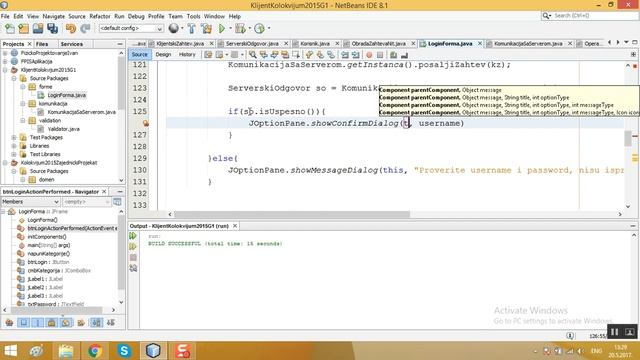The image size is (640, 360).
Task: Toggle Show Inner Classes filter in Navigator
Action: click(x=66, y=322)
